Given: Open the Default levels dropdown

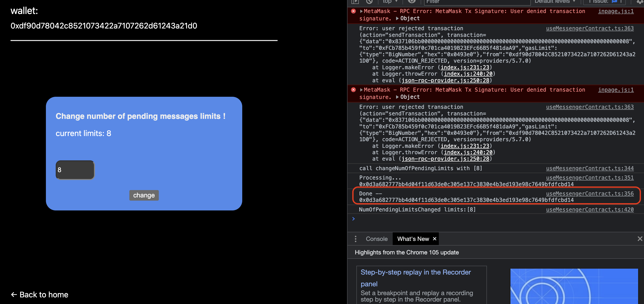Looking at the screenshot, I should coord(555,1).
